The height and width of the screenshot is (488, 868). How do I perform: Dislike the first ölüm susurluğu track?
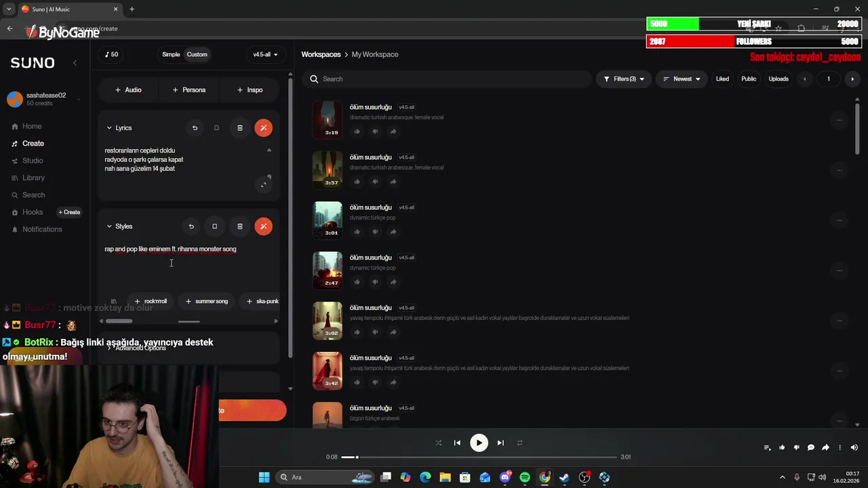(x=375, y=131)
